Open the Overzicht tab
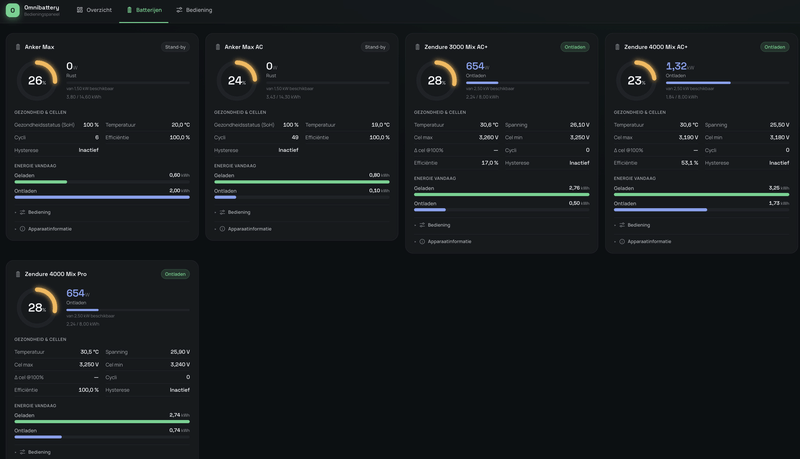Screen dimensions: 800x459 click(x=94, y=10)
